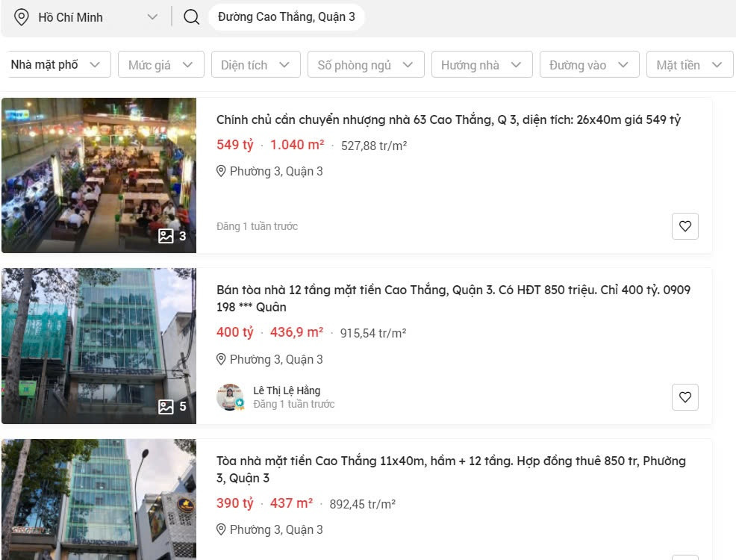Screen dimensions: 736x560
Task: Open listing titled Chính chủ cần chuyển nhượng nhà 63
Action: click(449, 119)
